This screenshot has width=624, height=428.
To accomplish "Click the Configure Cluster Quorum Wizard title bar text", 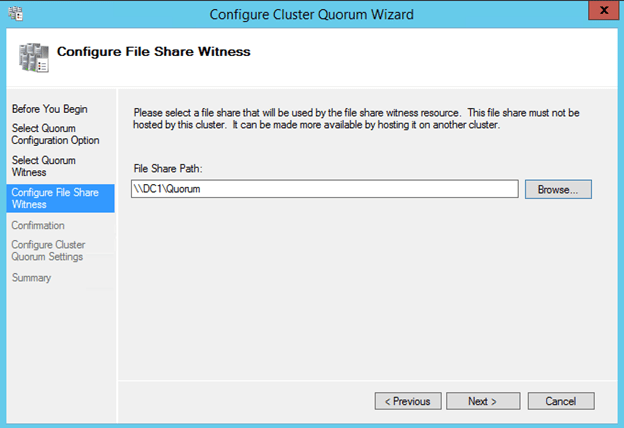I will click(312, 14).
